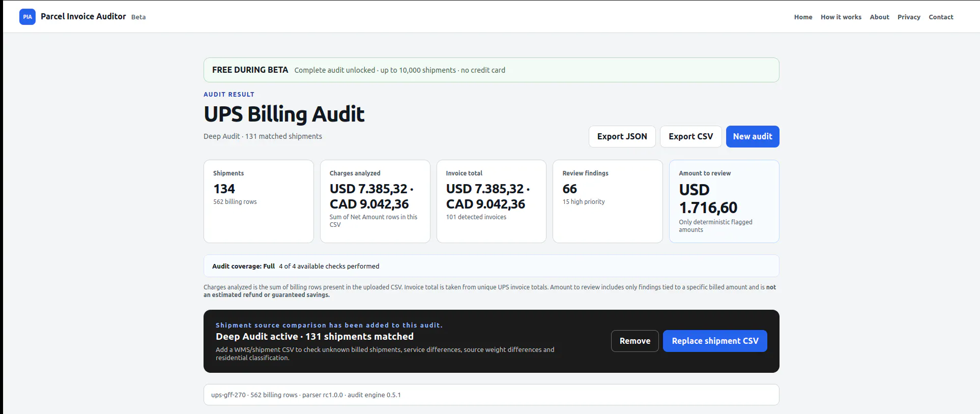
Task: Click 'Shipment source comparison has been added' line
Action: tap(329, 325)
